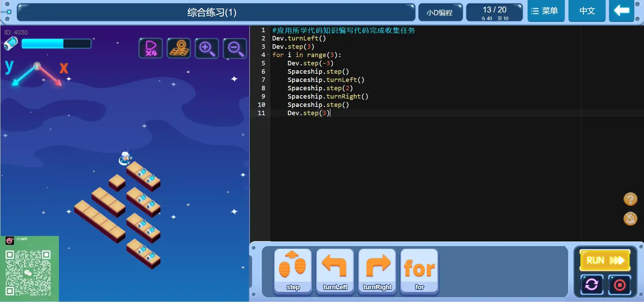The height and width of the screenshot is (302, 644).
Task: Open the map location view icon
Action: click(179, 48)
